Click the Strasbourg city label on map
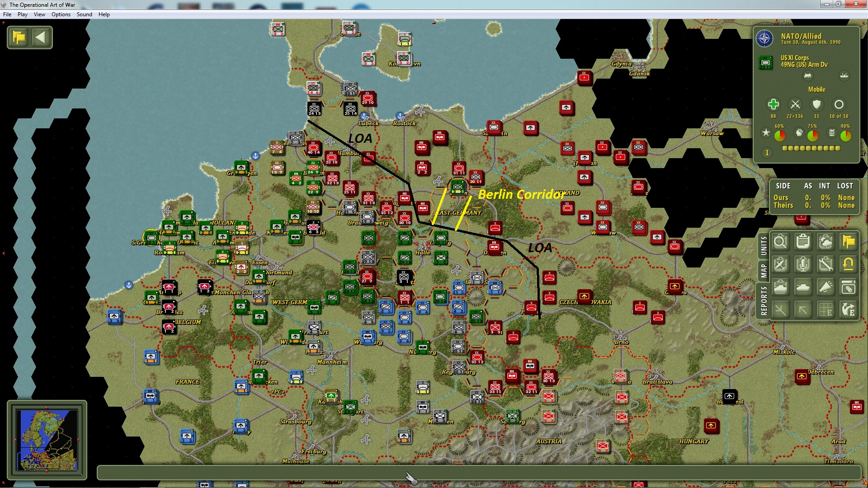 pos(296,422)
